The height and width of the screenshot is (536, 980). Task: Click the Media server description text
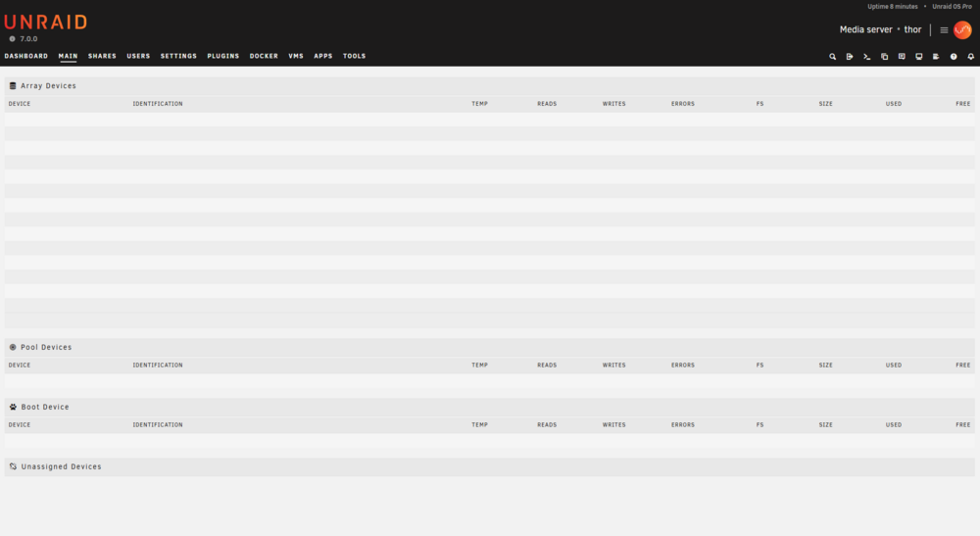(865, 29)
